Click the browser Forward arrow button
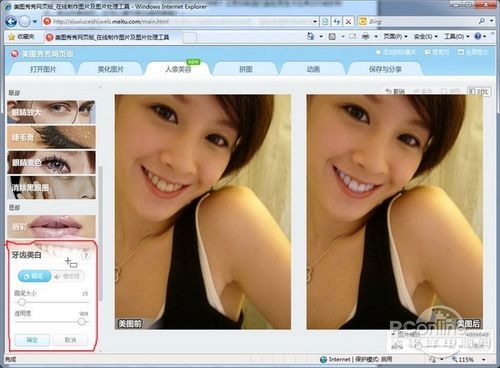This screenshot has width=500, height=368. (25, 22)
